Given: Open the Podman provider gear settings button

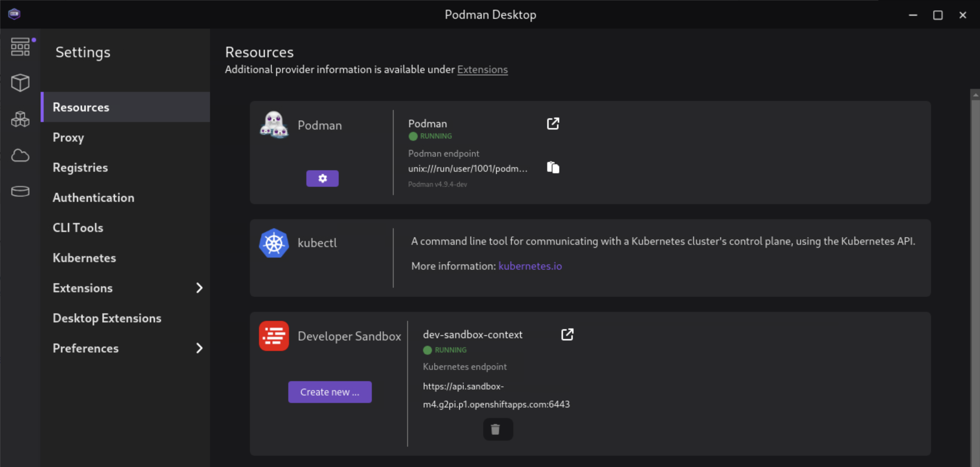Looking at the screenshot, I should tap(322, 178).
